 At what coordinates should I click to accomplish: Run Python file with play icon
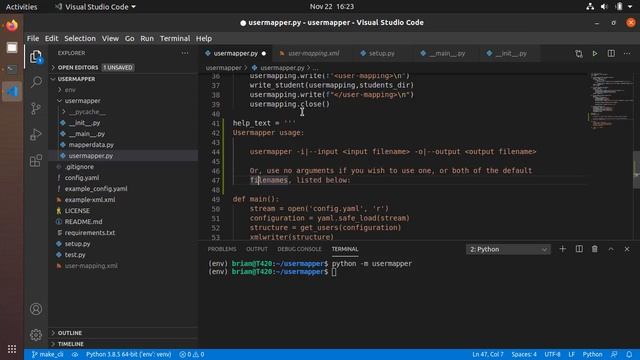[595, 53]
